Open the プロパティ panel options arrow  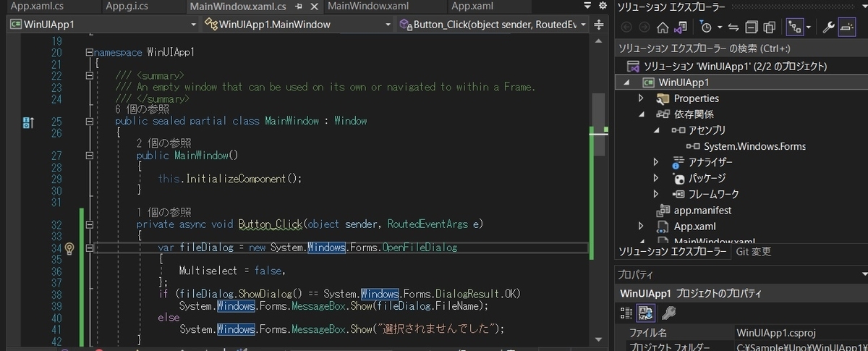pyautogui.click(x=864, y=275)
